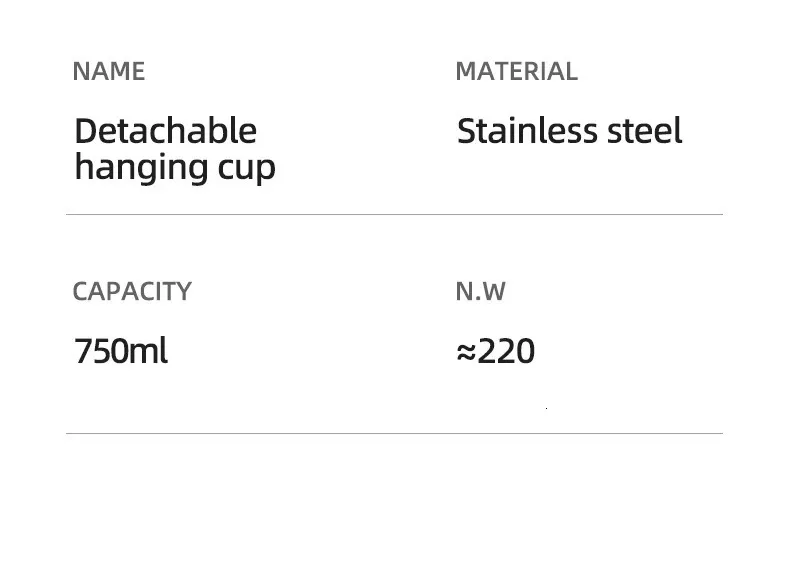This screenshot has width=790, height=574.
Task: Click the "ml" unit after 750
Action: point(152,351)
